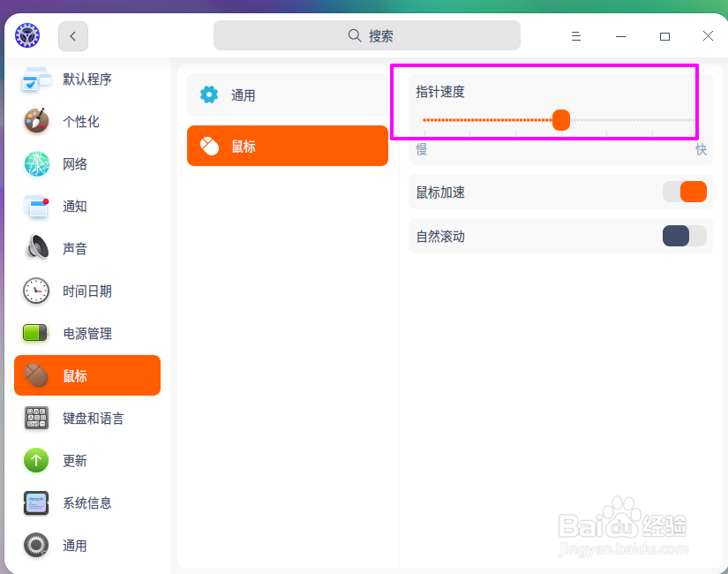728x574 pixels.
Task: Click the 电源管理 battery icon
Action: pyautogui.click(x=35, y=333)
